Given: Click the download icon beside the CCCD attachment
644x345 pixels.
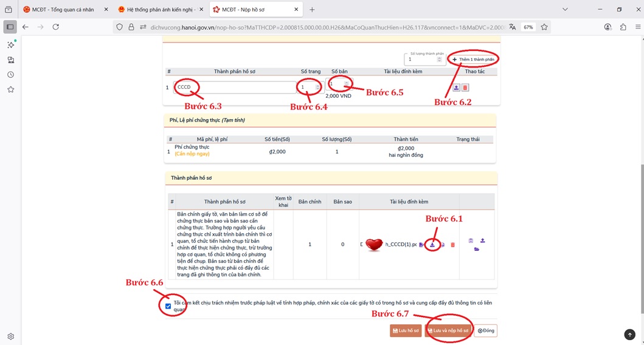Looking at the screenshot, I should point(432,244).
